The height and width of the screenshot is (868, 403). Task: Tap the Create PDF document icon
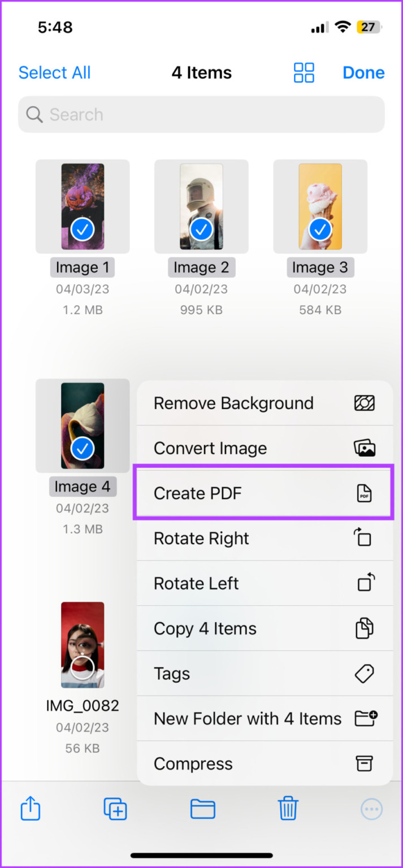click(x=364, y=493)
